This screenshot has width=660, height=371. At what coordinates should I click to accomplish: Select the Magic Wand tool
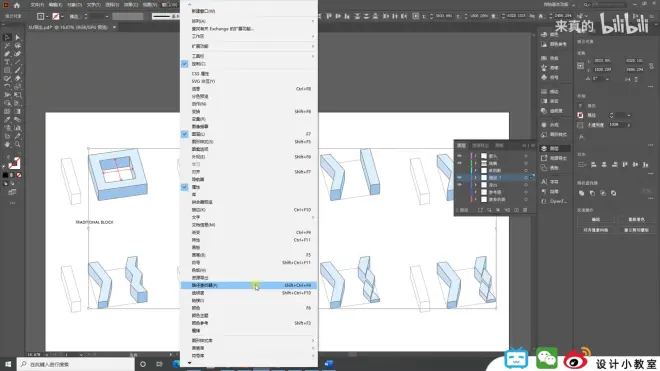pos(7,45)
